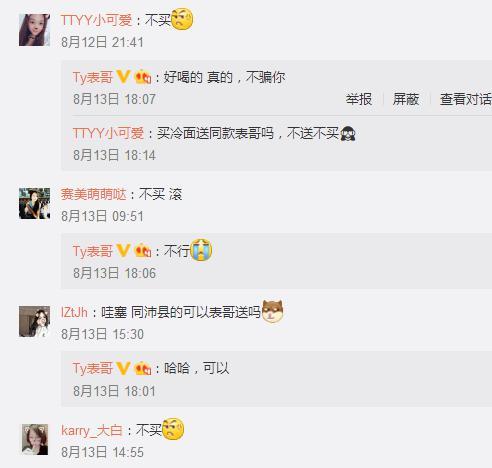This screenshot has width=492, height=468.
Task: Open TTYY小可爱's profile from top username
Action: (97, 20)
